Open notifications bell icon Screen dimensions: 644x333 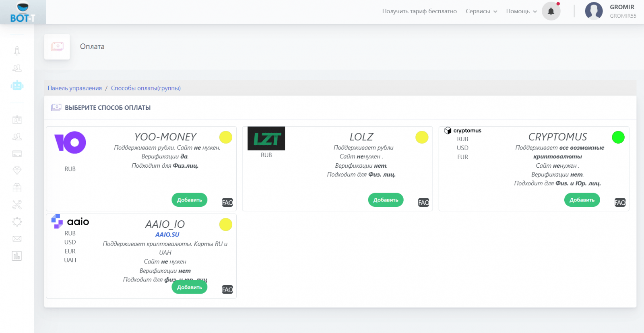[x=551, y=11]
